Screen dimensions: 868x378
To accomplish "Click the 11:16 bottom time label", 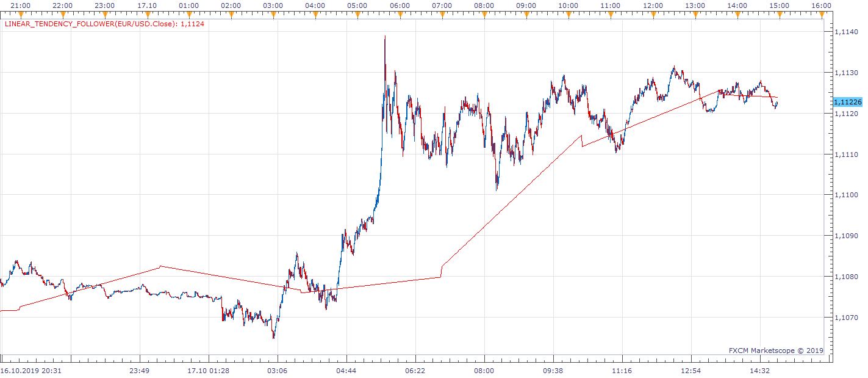I will tap(622, 370).
